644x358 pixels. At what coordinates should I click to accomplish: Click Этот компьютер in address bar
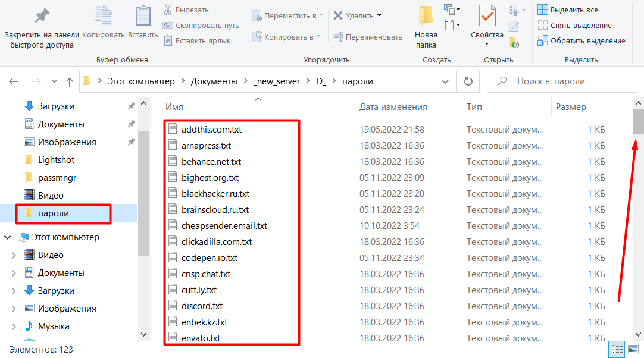click(141, 81)
